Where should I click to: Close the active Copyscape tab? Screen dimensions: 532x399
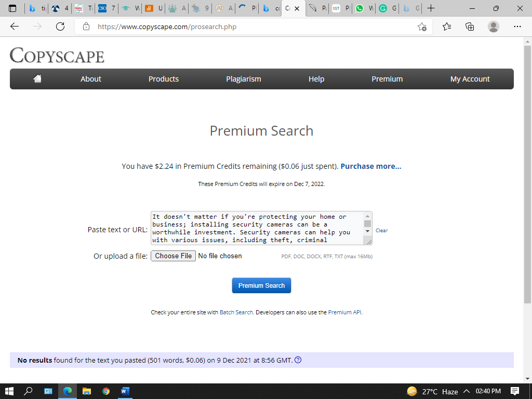coord(297,8)
